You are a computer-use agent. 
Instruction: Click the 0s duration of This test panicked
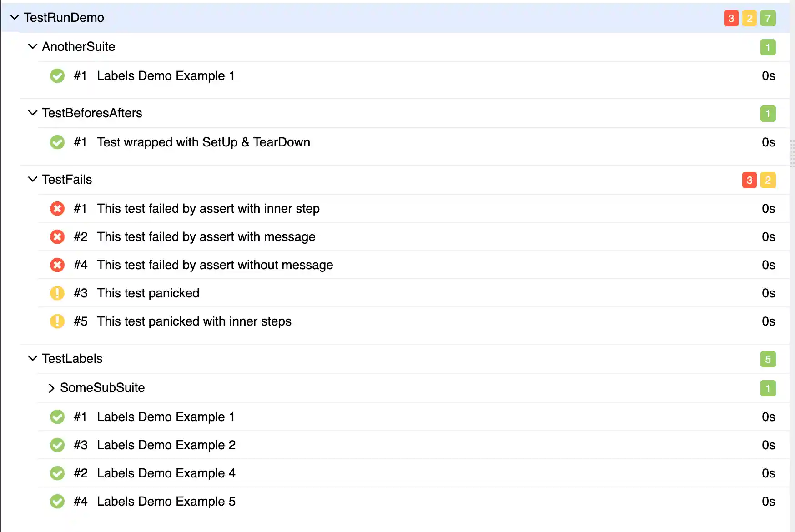coord(768,293)
